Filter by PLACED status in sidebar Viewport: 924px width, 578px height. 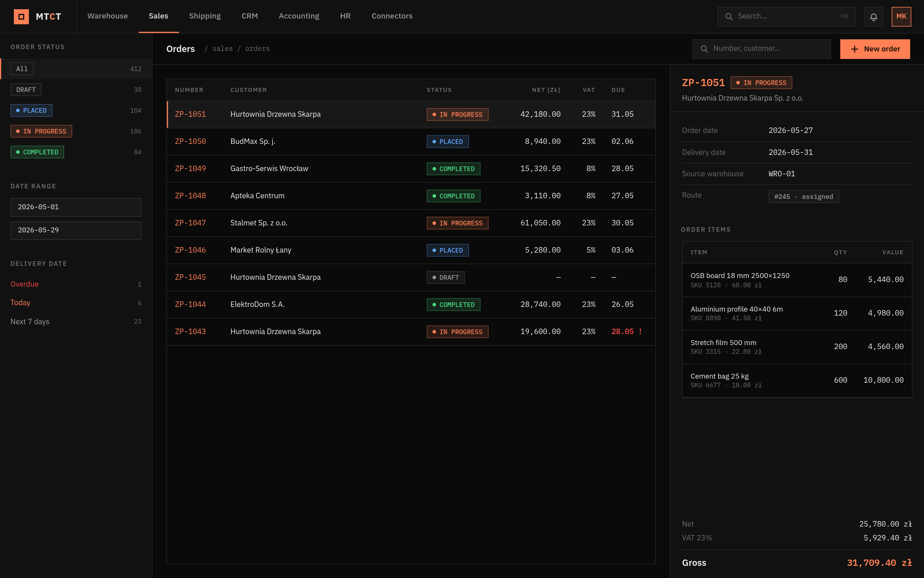pyautogui.click(x=76, y=110)
